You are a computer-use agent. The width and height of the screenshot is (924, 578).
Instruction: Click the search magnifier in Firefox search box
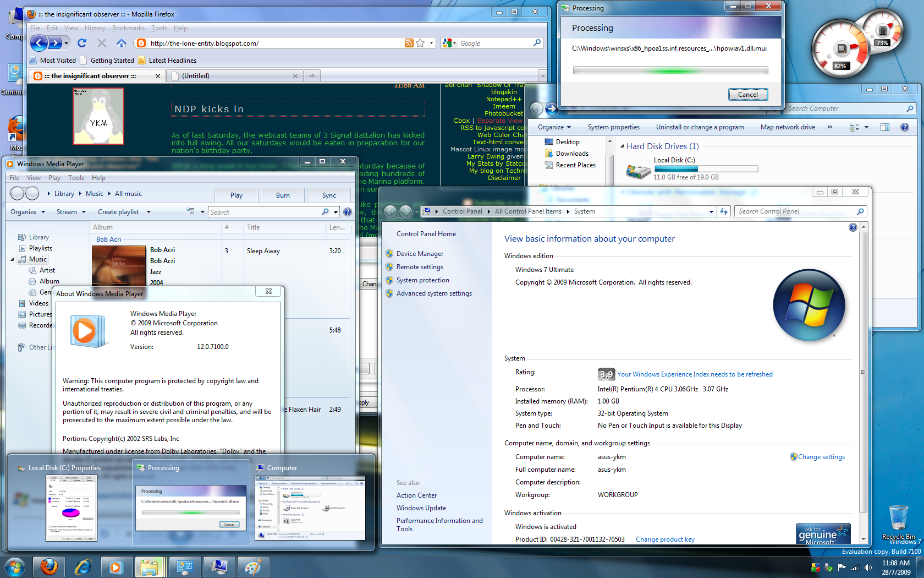(x=537, y=43)
